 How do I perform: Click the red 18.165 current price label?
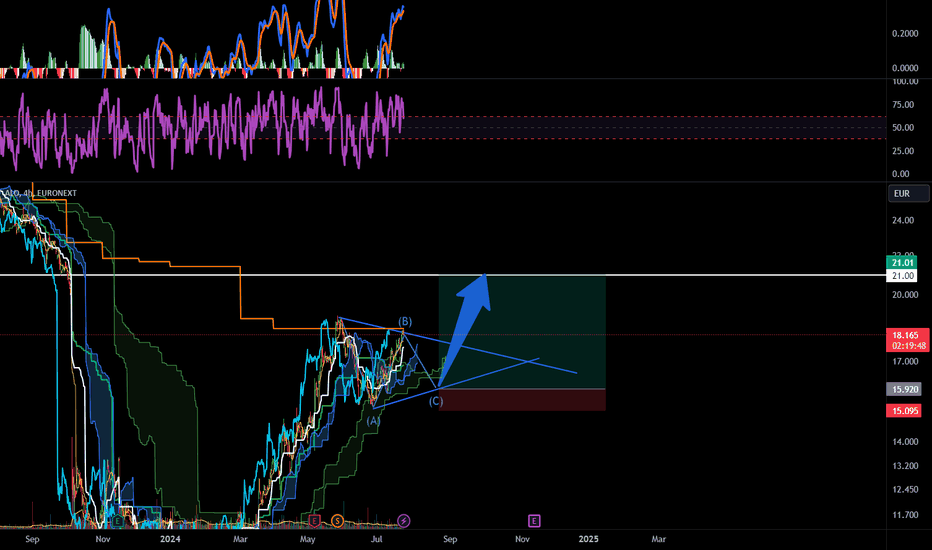907,335
